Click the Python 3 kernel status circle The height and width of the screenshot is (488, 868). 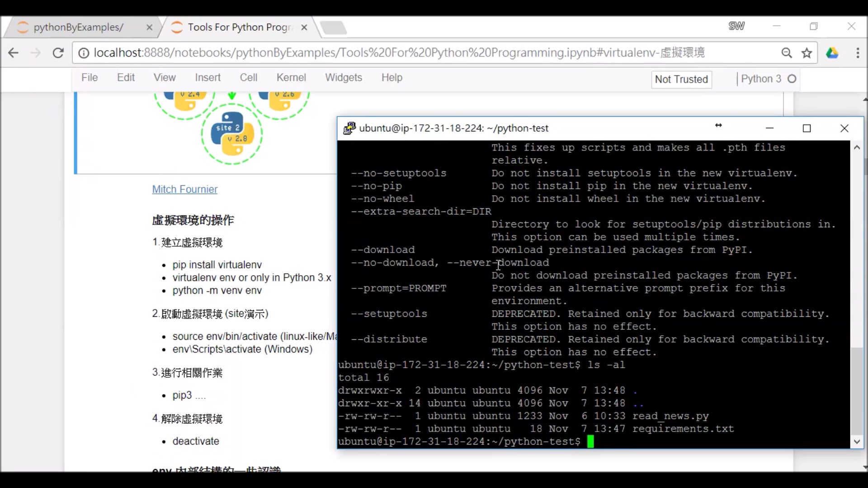click(x=793, y=79)
